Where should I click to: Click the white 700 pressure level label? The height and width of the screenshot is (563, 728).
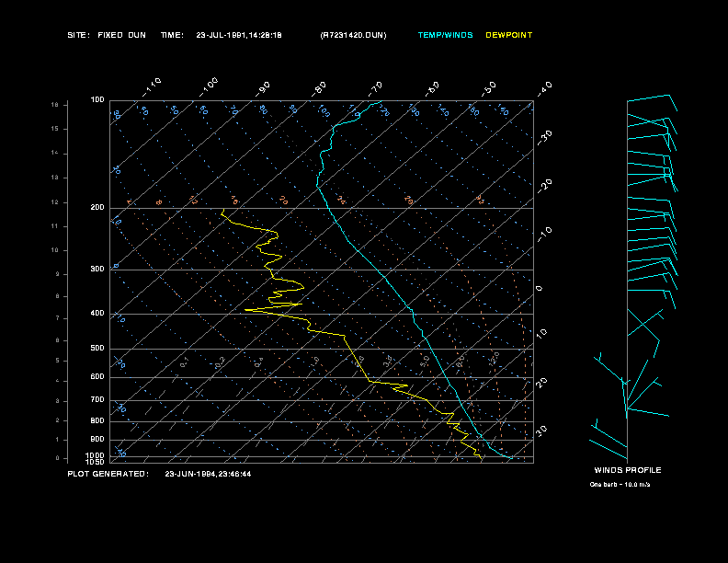[x=97, y=399]
